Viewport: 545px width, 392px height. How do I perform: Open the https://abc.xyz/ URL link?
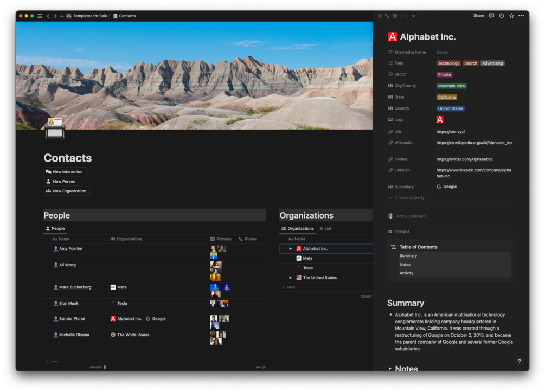click(451, 132)
